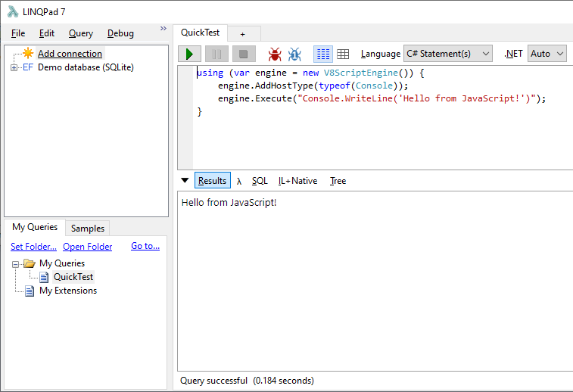This screenshot has height=392, width=573.
Task: Click the Go to... link
Action: (x=145, y=246)
